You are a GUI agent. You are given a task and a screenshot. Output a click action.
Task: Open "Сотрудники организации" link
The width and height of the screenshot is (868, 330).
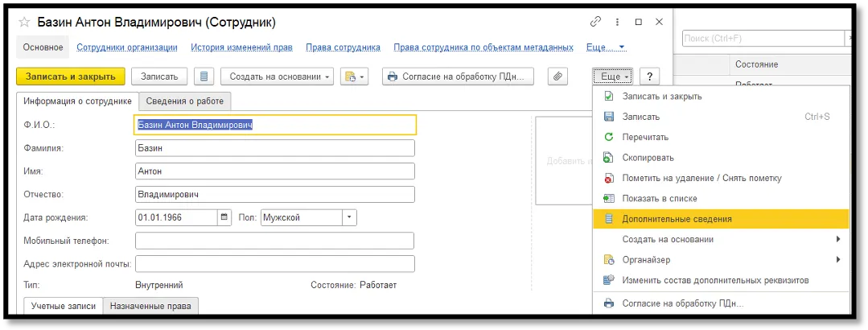coord(127,47)
